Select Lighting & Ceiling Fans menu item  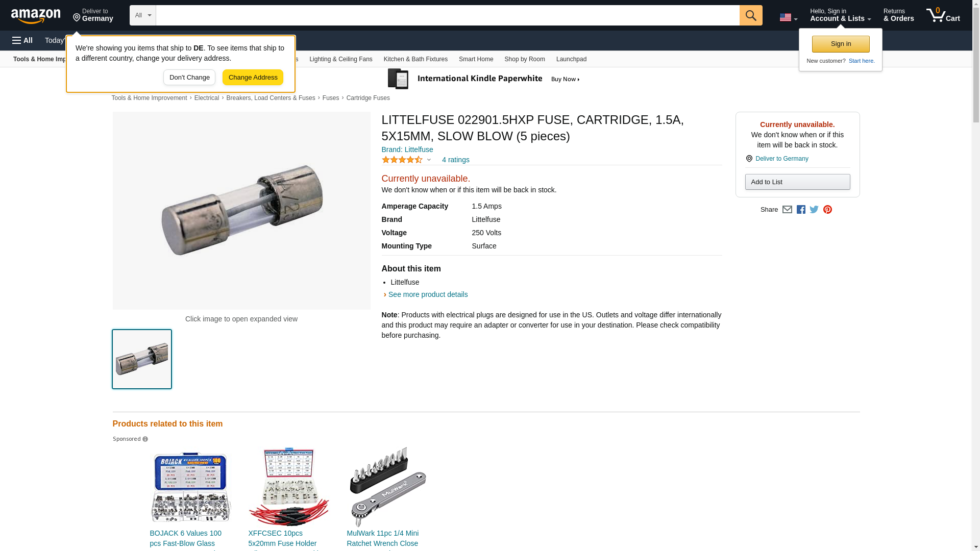[340, 59]
